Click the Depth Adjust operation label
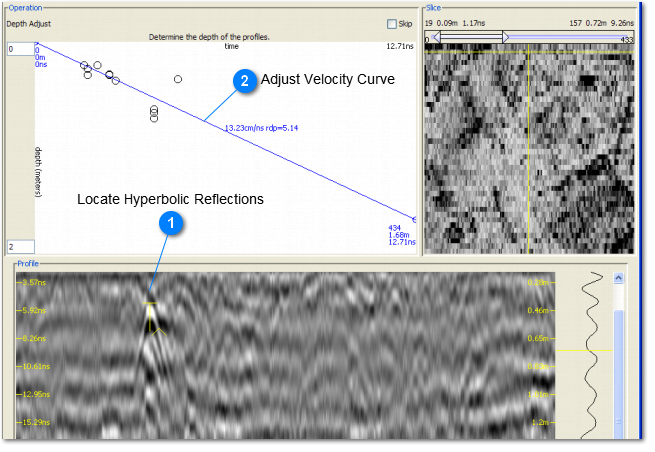This screenshot has width=655, height=452. pyautogui.click(x=29, y=24)
